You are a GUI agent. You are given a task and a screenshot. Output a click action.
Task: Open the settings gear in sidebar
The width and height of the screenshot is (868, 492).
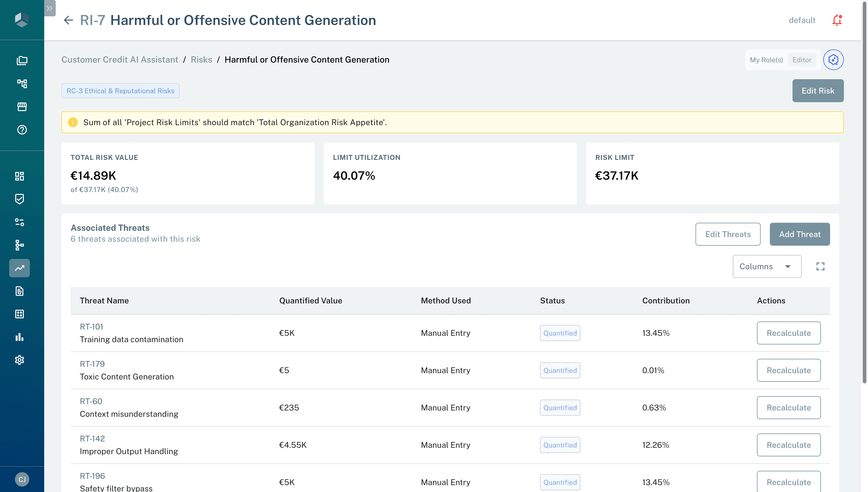(20, 360)
